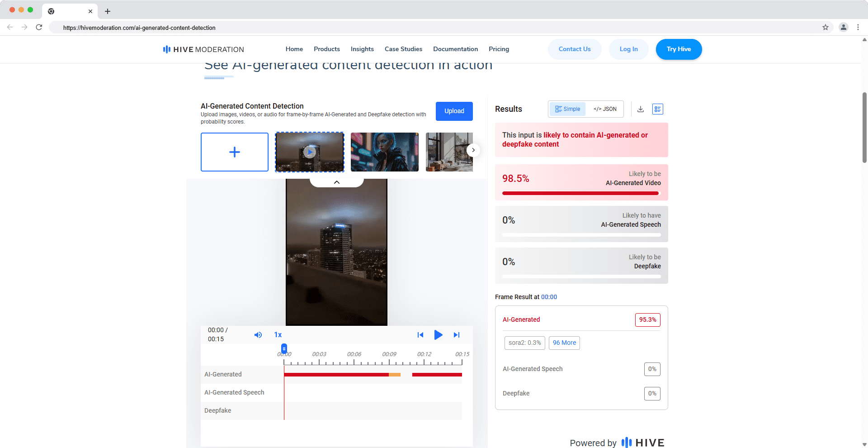
Task: Switch results to JSON view
Action: tap(605, 109)
